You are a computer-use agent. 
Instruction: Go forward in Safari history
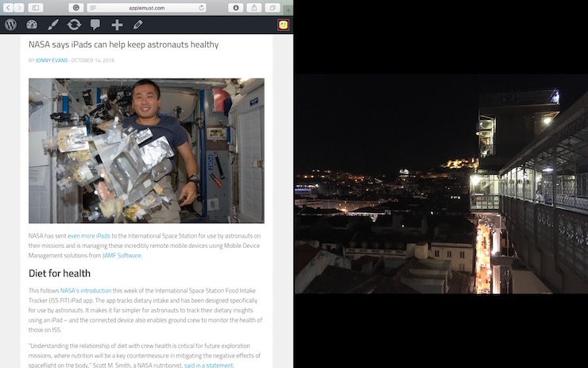19,7
